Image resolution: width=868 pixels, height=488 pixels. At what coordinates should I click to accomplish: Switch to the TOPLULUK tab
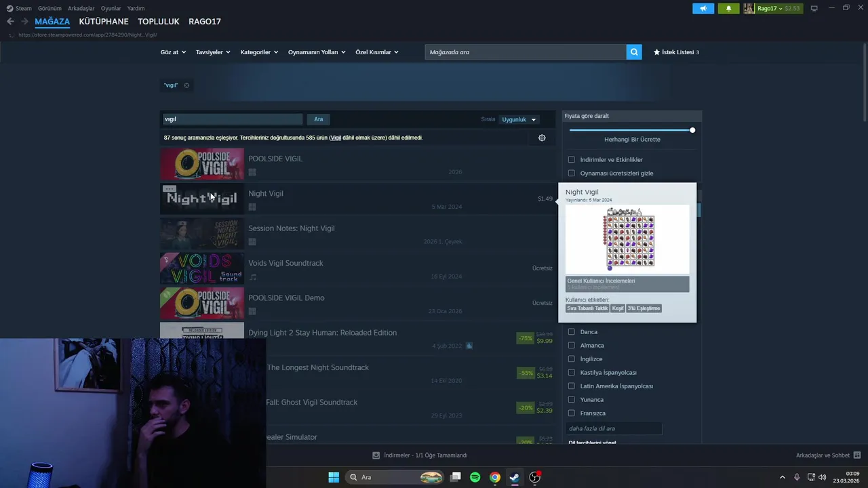[x=159, y=22]
